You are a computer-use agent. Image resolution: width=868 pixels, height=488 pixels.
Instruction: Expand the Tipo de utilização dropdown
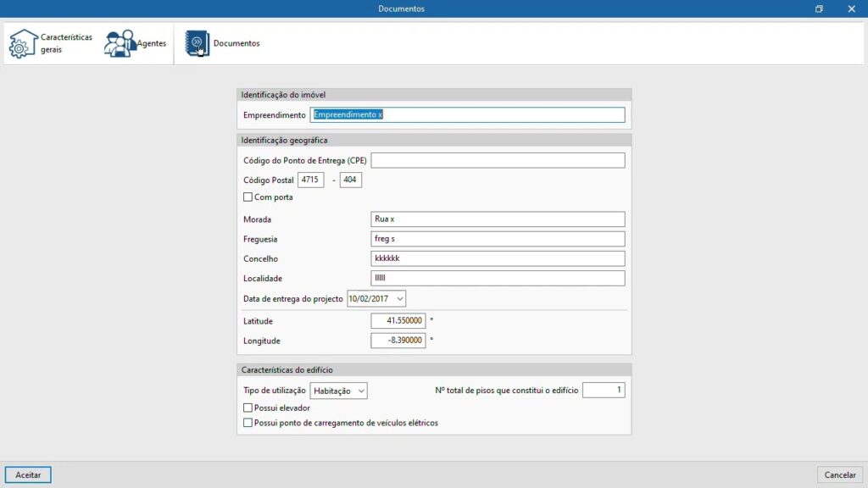click(361, 391)
